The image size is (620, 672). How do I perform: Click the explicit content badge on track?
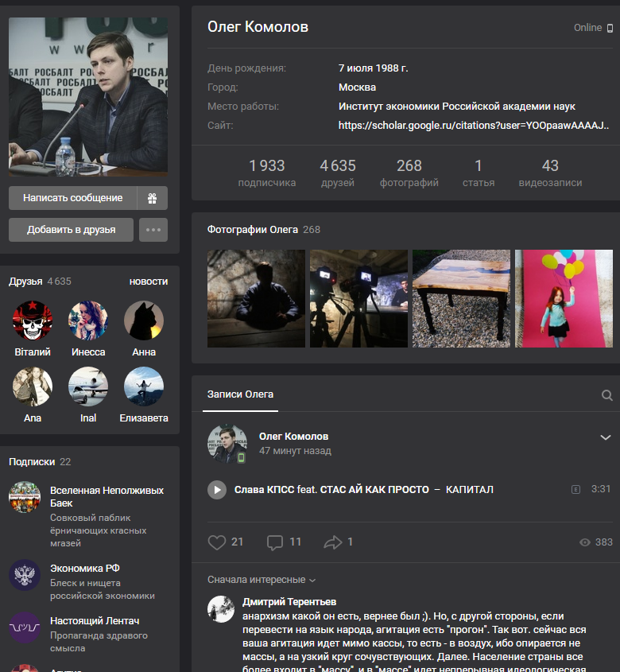point(575,489)
